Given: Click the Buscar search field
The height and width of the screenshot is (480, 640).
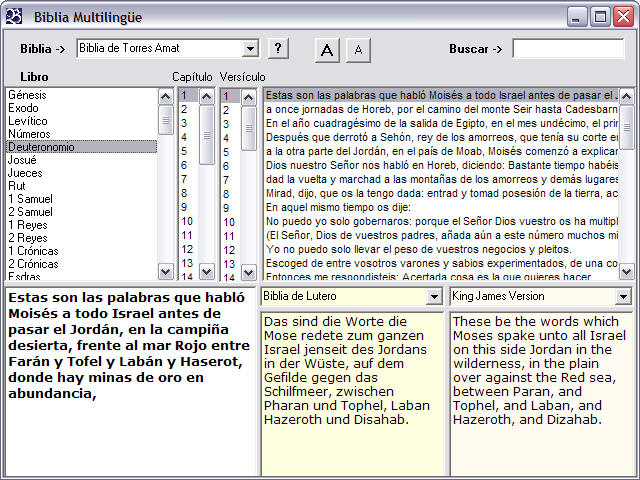Looking at the screenshot, I should 568,49.
